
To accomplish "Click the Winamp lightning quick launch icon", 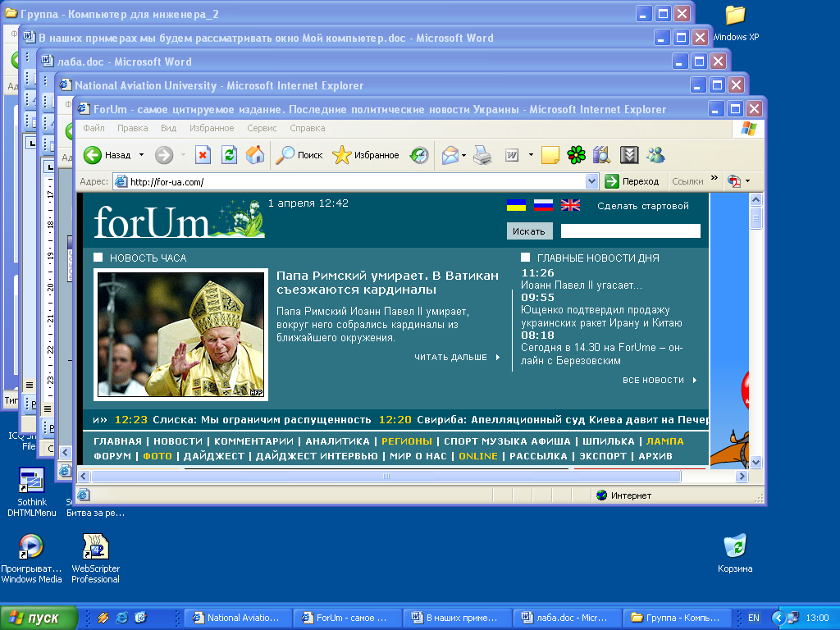I will click(x=103, y=618).
